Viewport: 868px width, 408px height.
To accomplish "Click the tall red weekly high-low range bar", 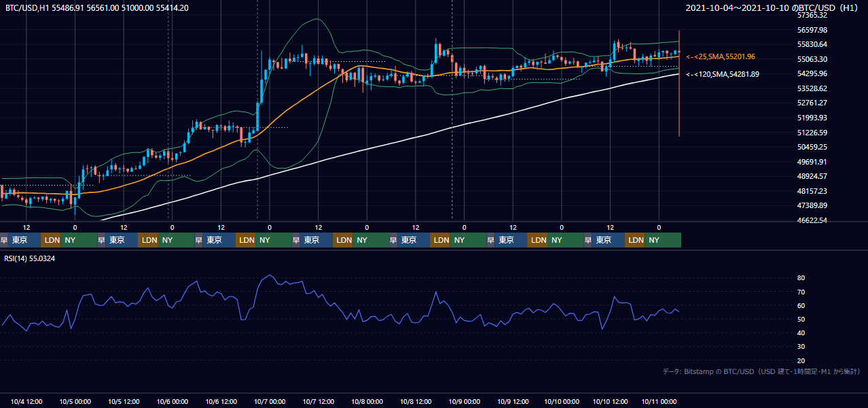I will [679, 83].
